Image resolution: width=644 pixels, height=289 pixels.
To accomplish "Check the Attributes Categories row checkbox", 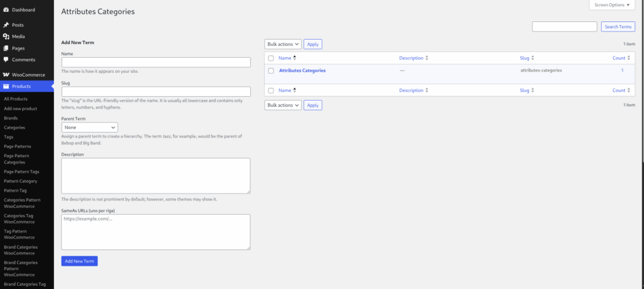I will click(x=271, y=70).
